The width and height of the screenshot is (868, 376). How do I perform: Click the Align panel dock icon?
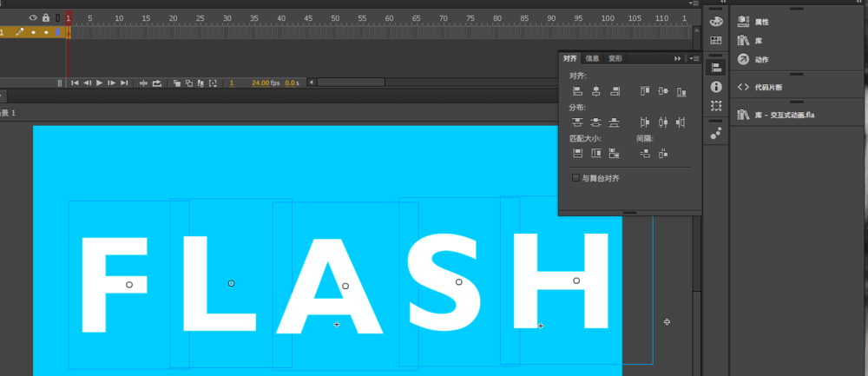[x=716, y=68]
